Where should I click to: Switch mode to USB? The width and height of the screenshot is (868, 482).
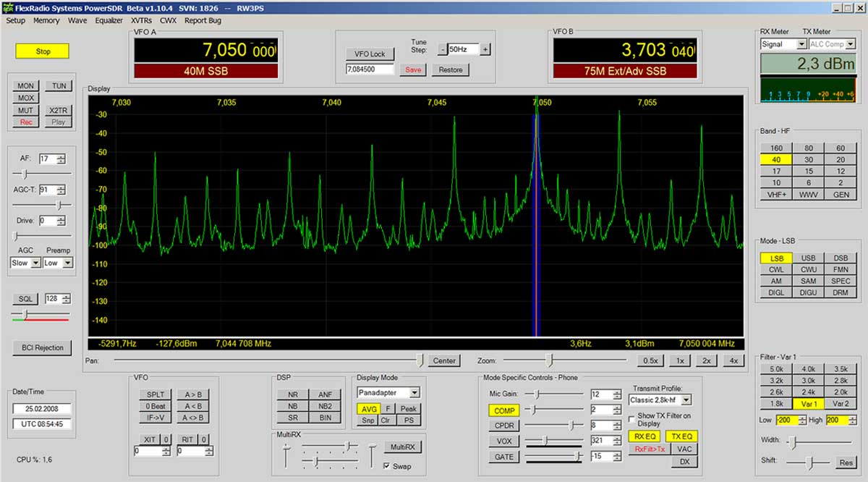(808, 258)
